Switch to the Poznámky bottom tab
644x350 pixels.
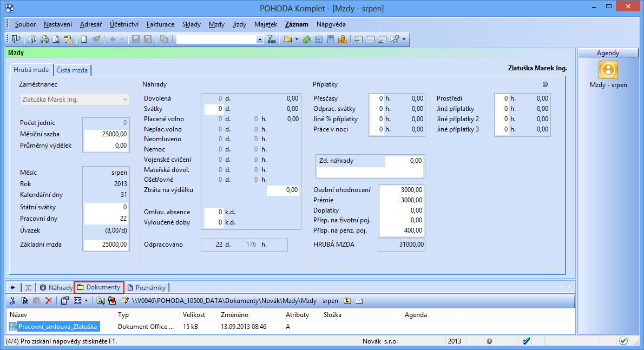[147, 288]
